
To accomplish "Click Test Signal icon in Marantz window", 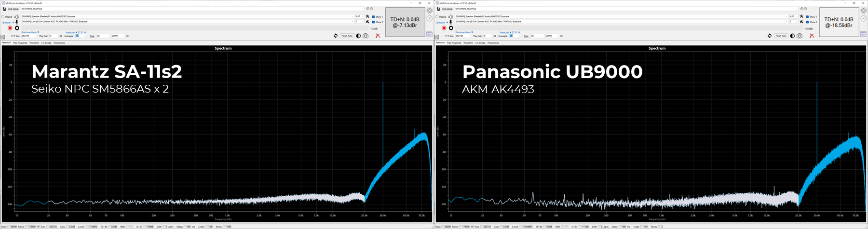I will click(x=4, y=9).
